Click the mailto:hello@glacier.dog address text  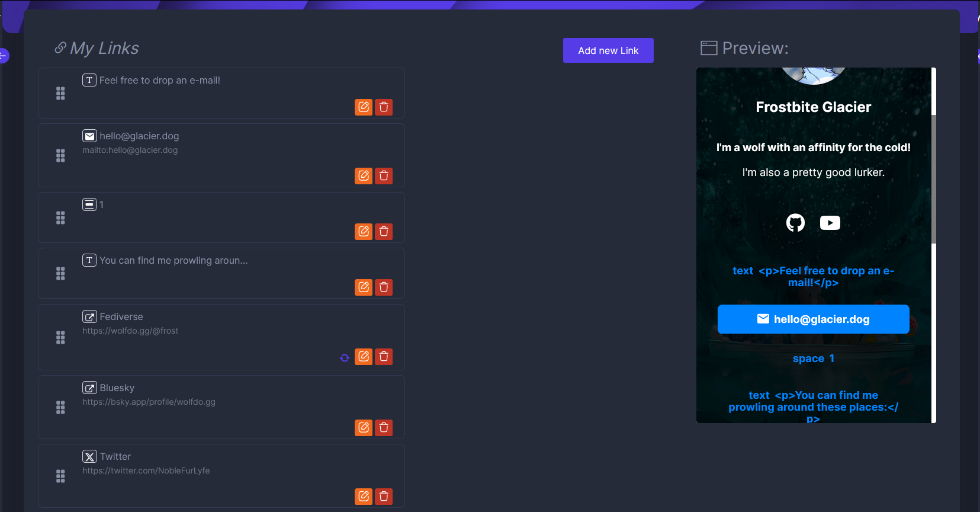[130, 150]
